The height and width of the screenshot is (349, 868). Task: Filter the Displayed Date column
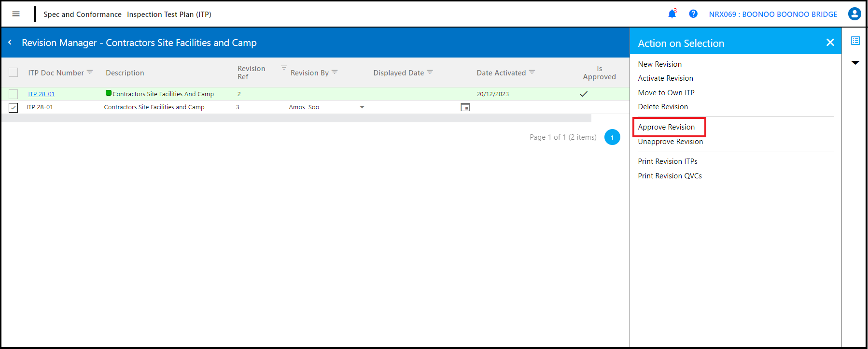point(430,72)
